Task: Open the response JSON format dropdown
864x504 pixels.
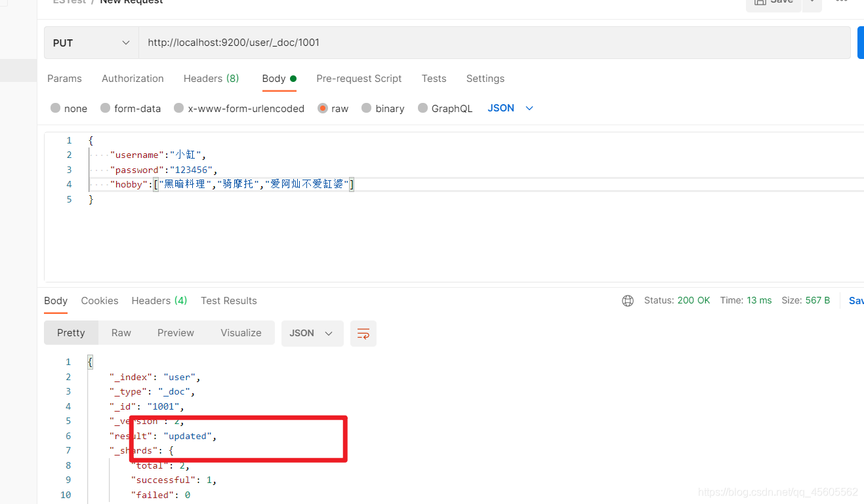Action: click(x=312, y=333)
